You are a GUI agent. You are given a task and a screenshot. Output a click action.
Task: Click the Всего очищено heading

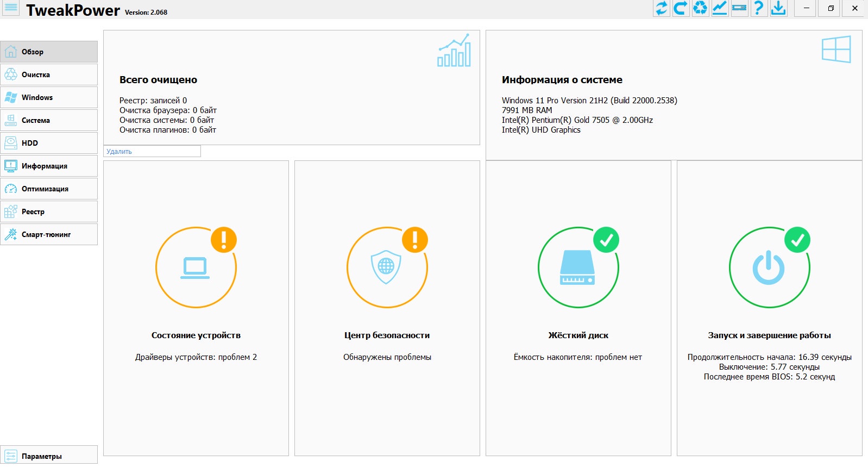click(x=158, y=80)
